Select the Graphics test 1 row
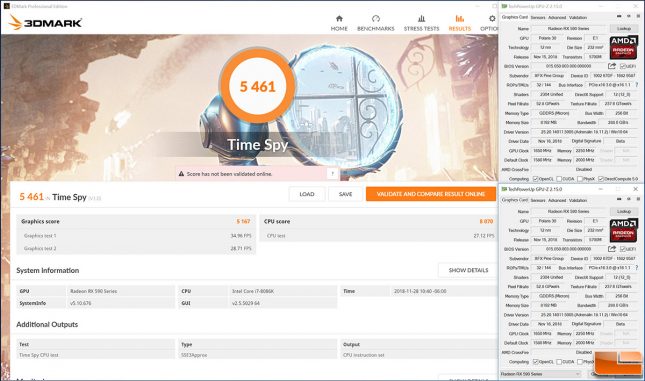645x381 pixels. click(136, 236)
